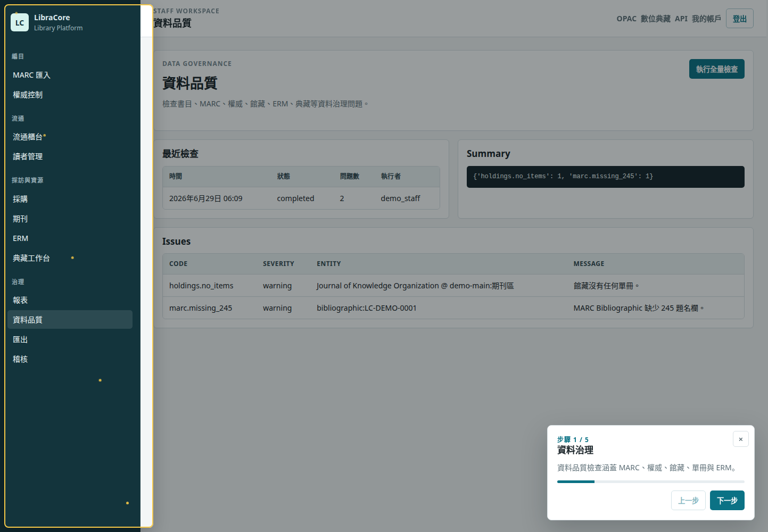
Task: Select 採購 in sidebar
Action: (69, 199)
